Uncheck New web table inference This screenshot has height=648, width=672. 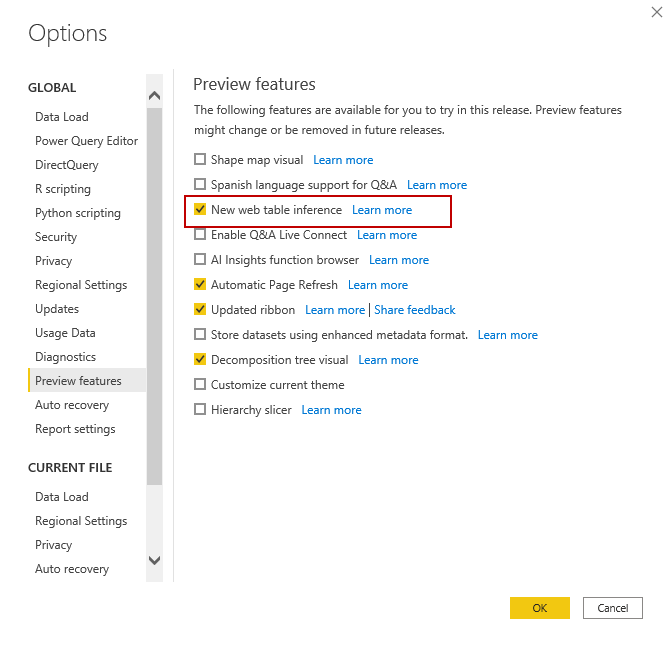tap(200, 210)
